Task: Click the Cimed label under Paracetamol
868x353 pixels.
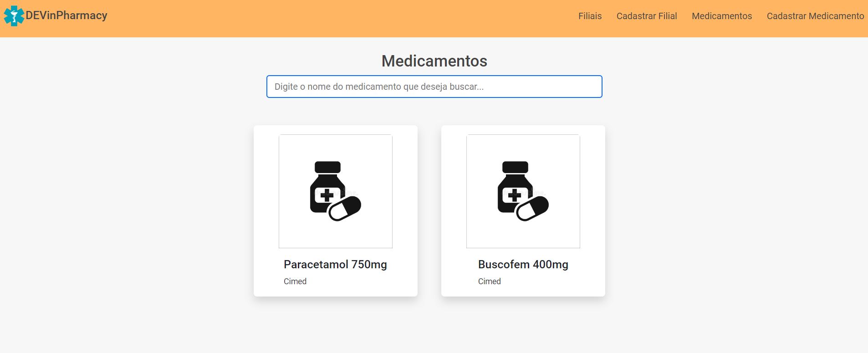Action: coord(295,281)
